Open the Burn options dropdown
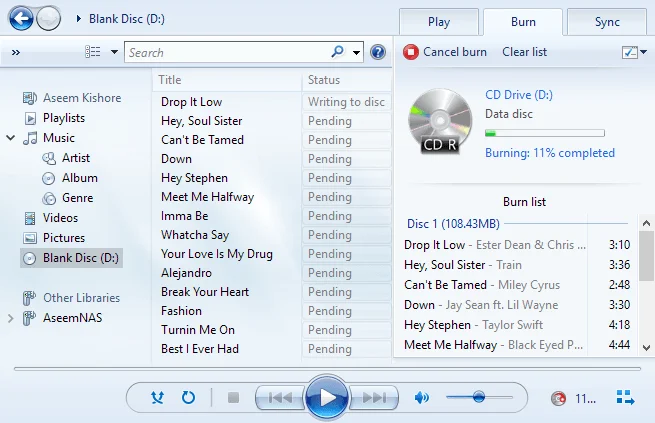 pyautogui.click(x=634, y=52)
